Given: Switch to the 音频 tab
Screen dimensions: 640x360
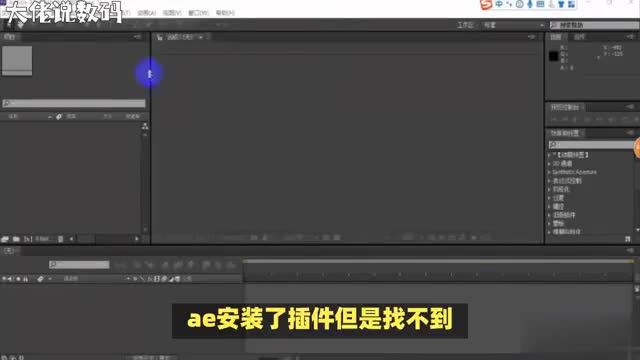Looking at the screenshot, I should pos(579,37).
